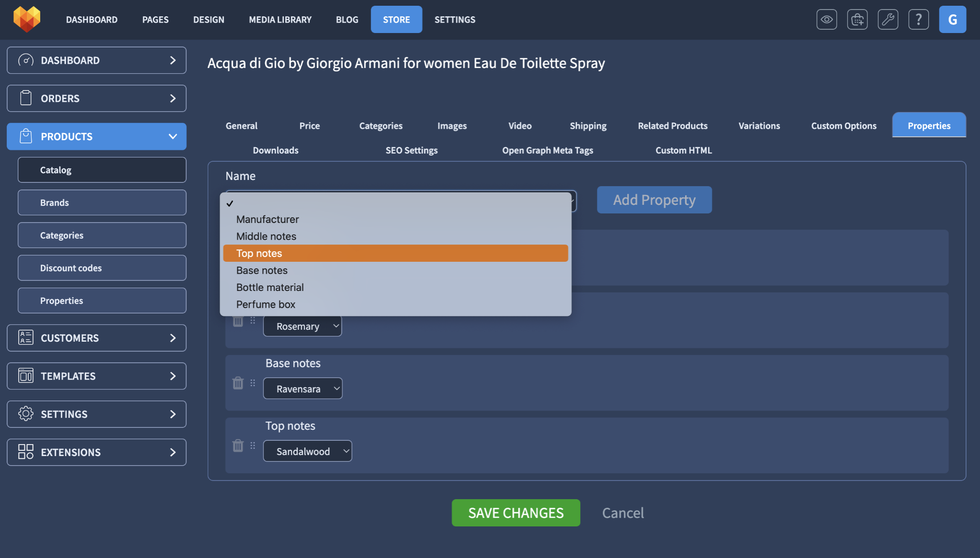Choose Bottle material option

pos(395,287)
